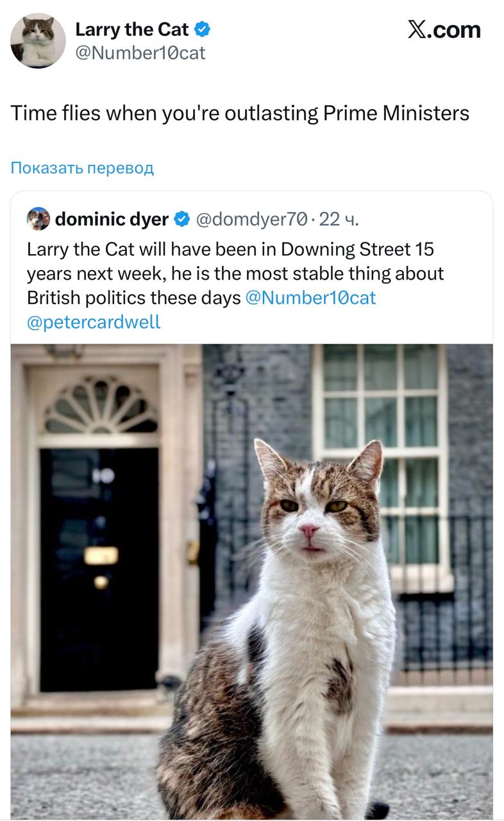Click the main tweet text about Prime Ministers

240,114
